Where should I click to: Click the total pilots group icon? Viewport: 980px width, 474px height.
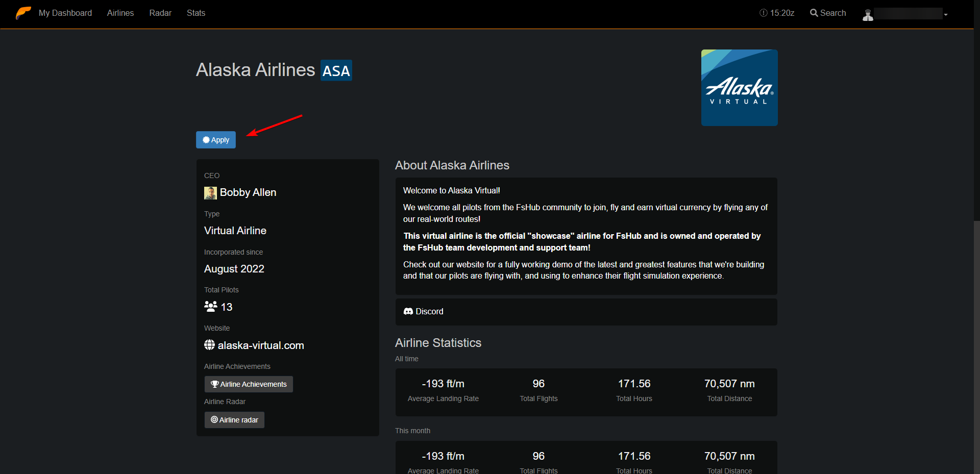[x=211, y=306]
